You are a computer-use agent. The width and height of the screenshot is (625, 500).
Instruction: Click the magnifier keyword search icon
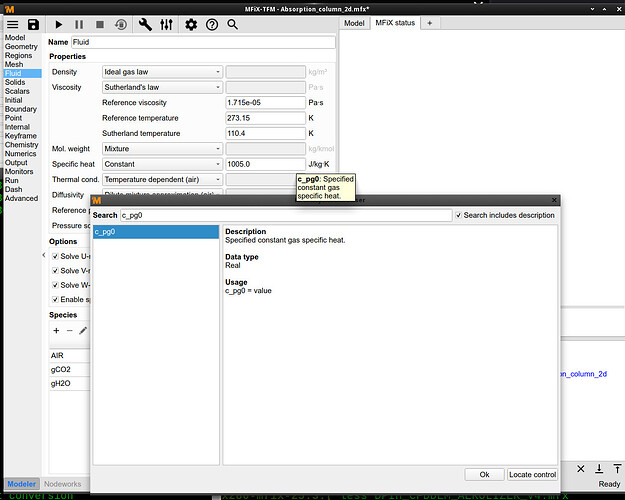232,24
